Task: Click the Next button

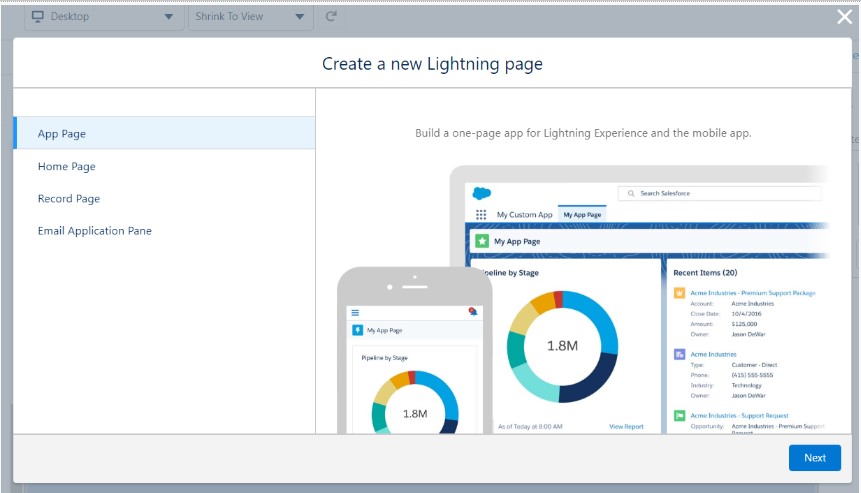Action: (814, 458)
